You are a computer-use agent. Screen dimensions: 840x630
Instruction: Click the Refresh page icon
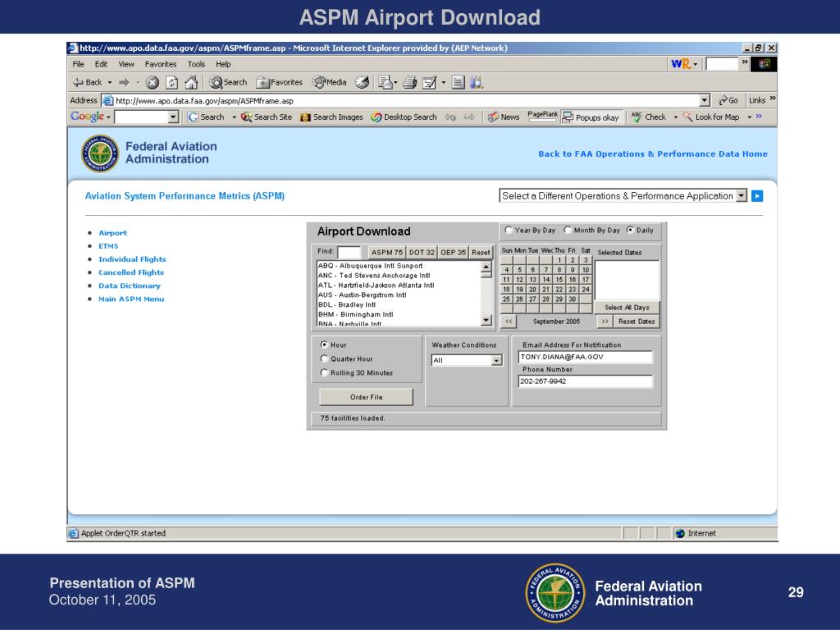(x=172, y=83)
